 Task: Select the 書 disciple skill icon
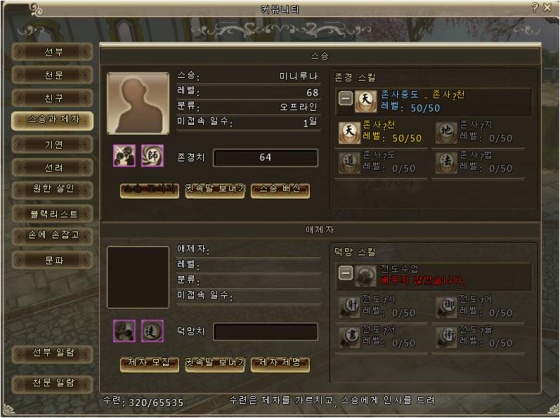(x=349, y=337)
